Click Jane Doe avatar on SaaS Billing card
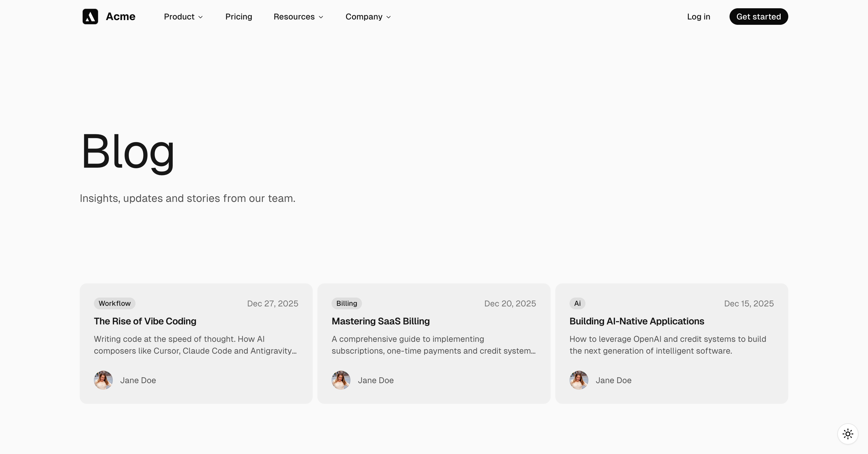The image size is (868, 454). point(341,380)
